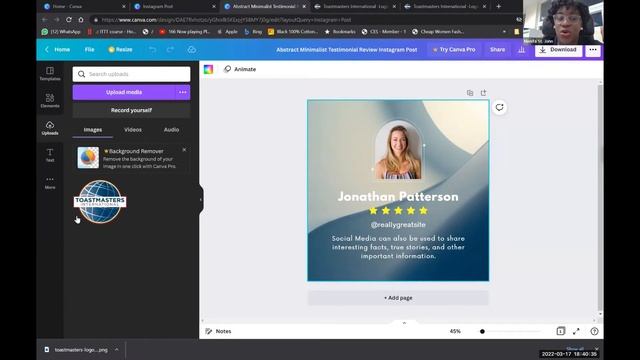Open the Bookmarks folder in bookmarks bar

[x=340, y=31]
